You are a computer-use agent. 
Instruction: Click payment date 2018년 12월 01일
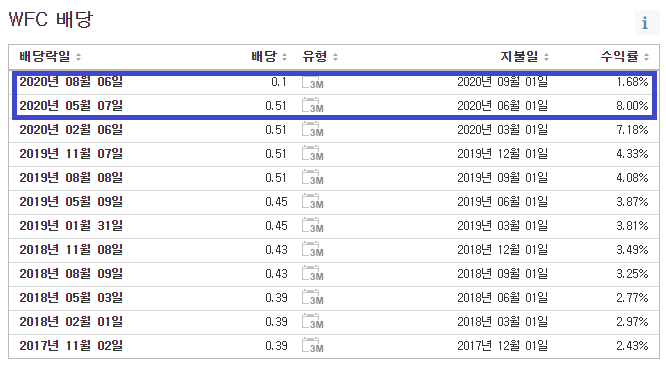(x=502, y=249)
